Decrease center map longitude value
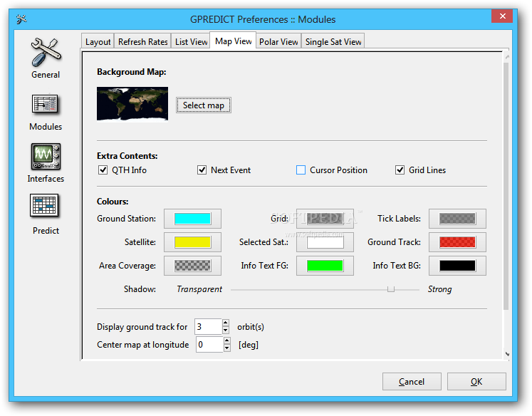The width and height of the screenshot is (532, 416). (x=227, y=348)
